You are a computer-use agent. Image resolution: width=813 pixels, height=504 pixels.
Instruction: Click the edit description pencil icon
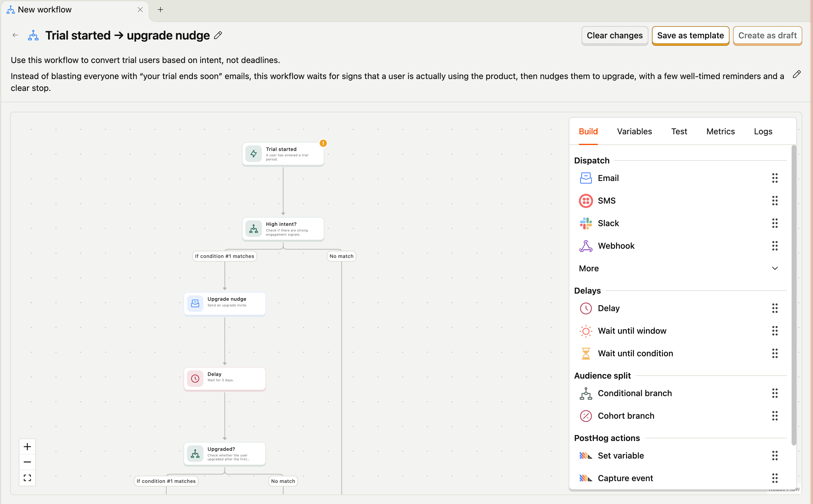796,74
